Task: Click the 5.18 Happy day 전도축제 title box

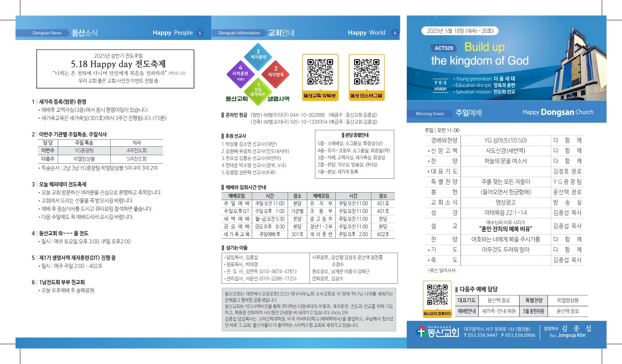Action: 115,69
